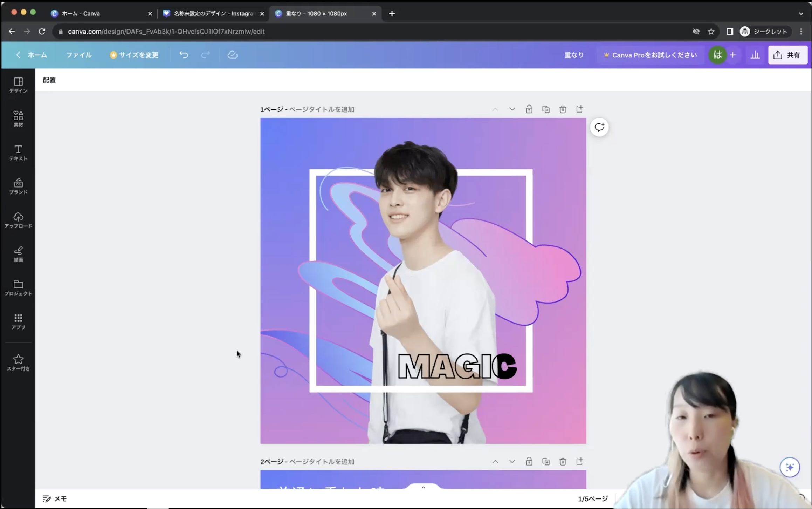Move page 2 up with chevron
The width and height of the screenshot is (812, 509).
(495, 462)
